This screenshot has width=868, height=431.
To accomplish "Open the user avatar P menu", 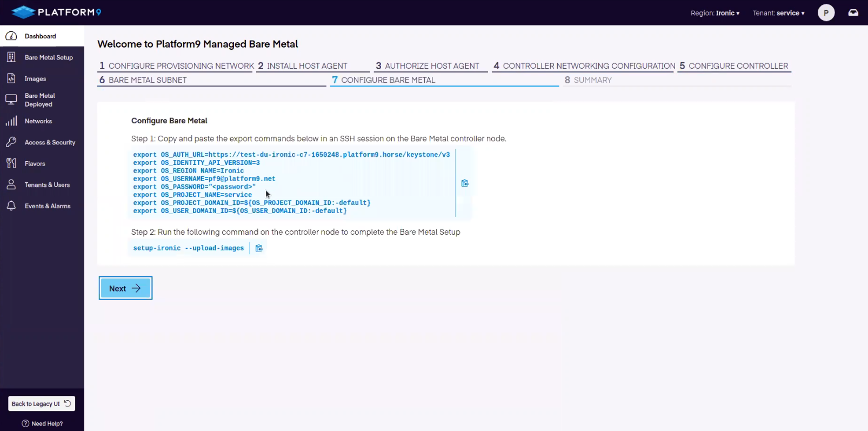I will coord(826,12).
